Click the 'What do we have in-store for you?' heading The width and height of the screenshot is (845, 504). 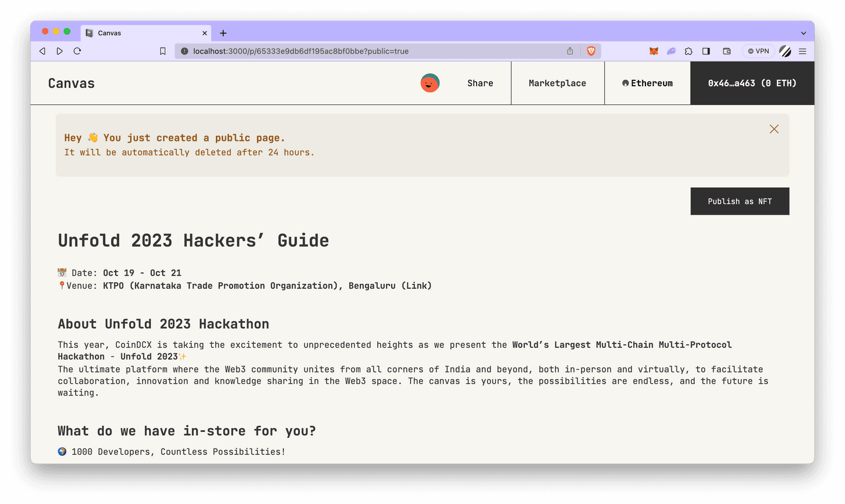click(187, 431)
